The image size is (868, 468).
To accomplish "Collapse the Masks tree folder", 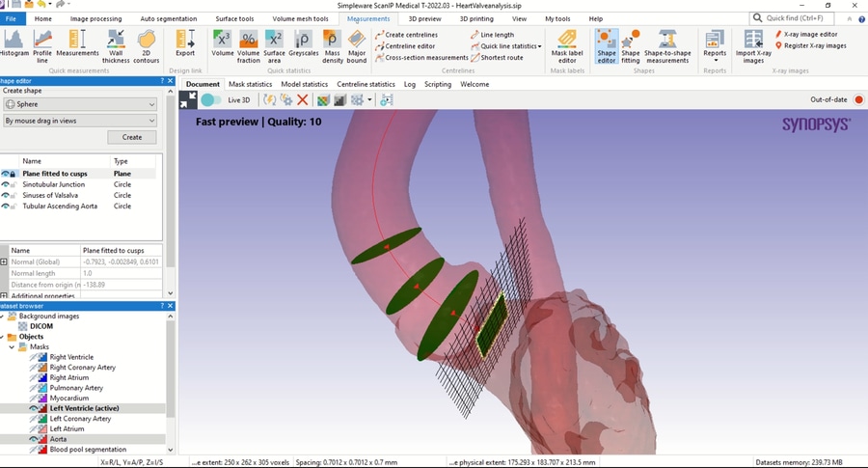I will click(x=12, y=347).
